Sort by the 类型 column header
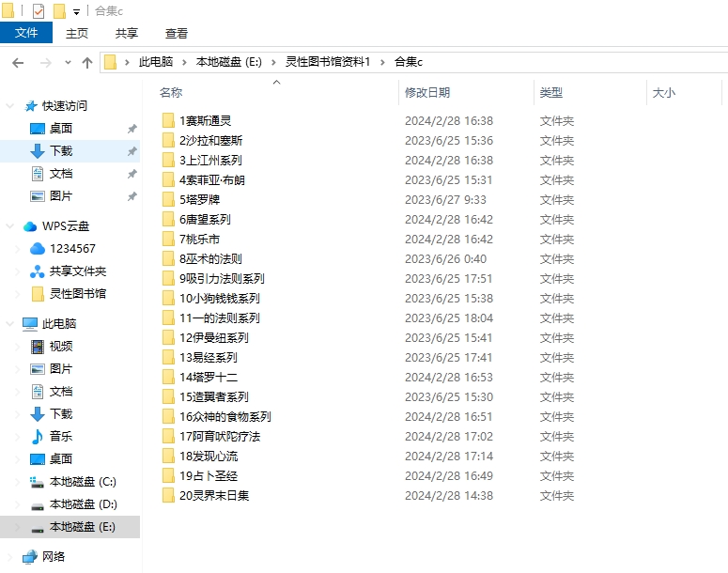Image resolution: width=728 pixels, height=573 pixels. click(x=551, y=92)
